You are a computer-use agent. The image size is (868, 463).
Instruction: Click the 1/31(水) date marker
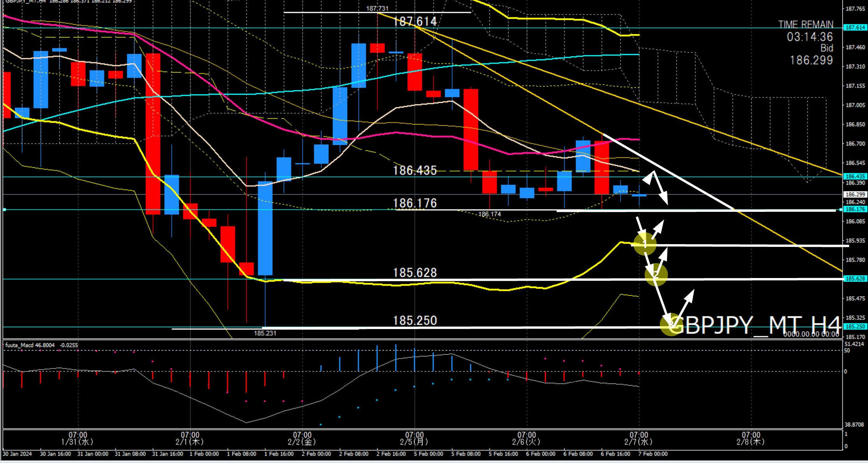pyautogui.click(x=78, y=442)
